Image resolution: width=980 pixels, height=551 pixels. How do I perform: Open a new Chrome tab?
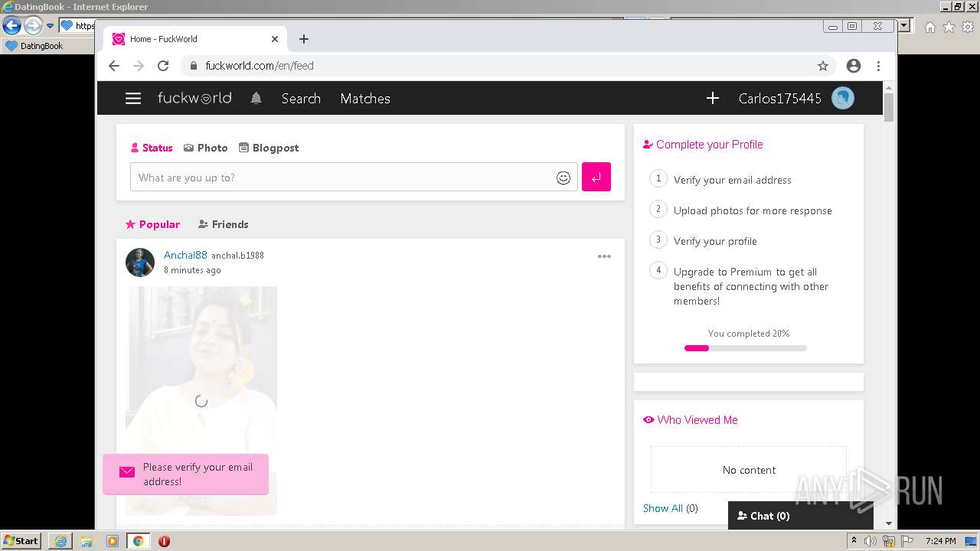coord(304,39)
